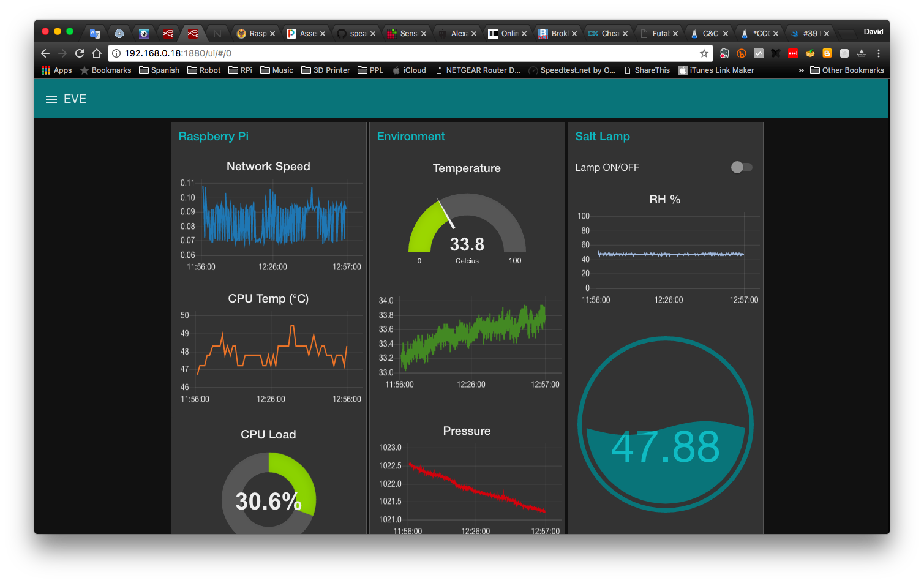Click the orange Bitly extension icon
The height and width of the screenshot is (583, 924).
coord(742,53)
